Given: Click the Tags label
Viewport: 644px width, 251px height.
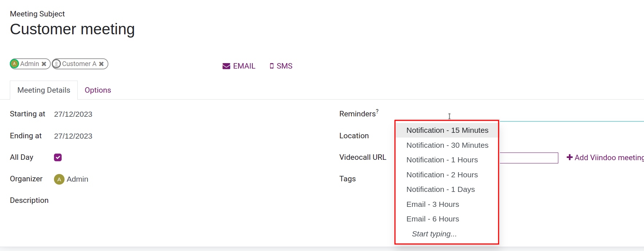Looking at the screenshot, I should tap(348, 179).
